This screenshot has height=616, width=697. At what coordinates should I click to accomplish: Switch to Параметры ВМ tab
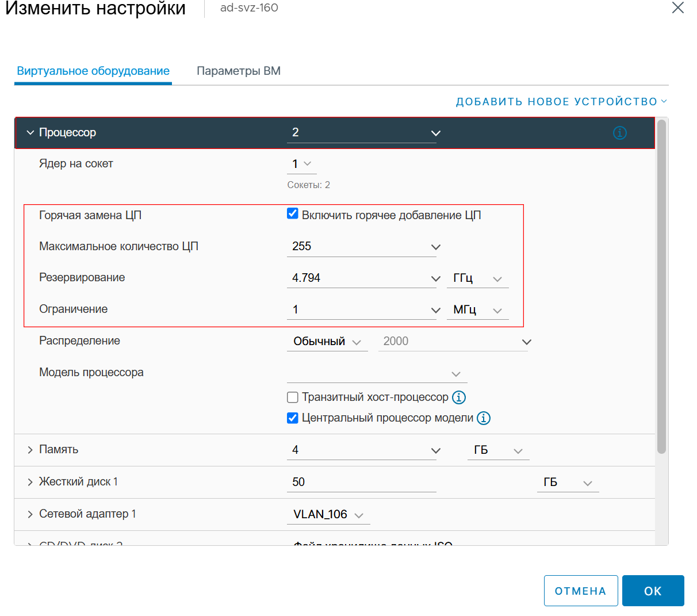click(239, 71)
